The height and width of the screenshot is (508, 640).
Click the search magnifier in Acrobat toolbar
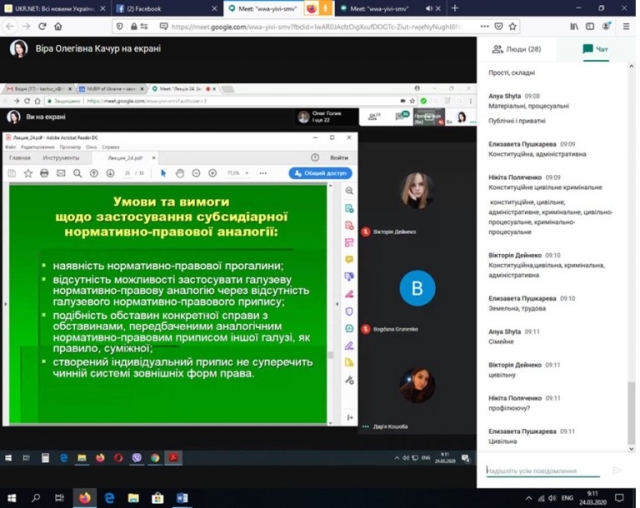coord(77,173)
